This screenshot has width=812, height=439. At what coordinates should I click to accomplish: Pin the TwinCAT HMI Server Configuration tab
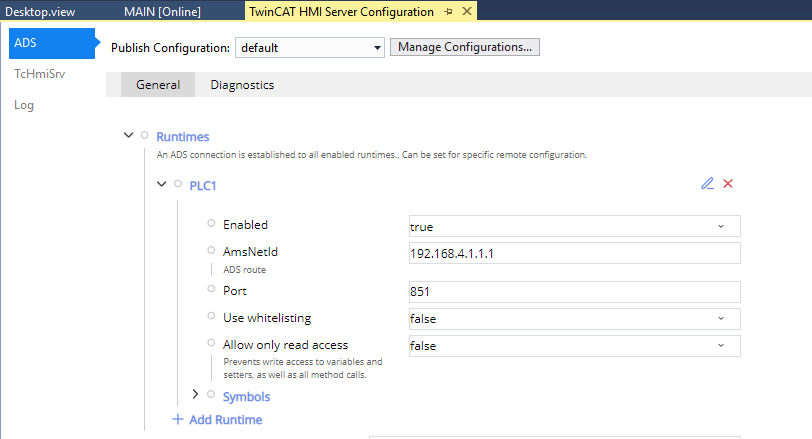point(448,11)
